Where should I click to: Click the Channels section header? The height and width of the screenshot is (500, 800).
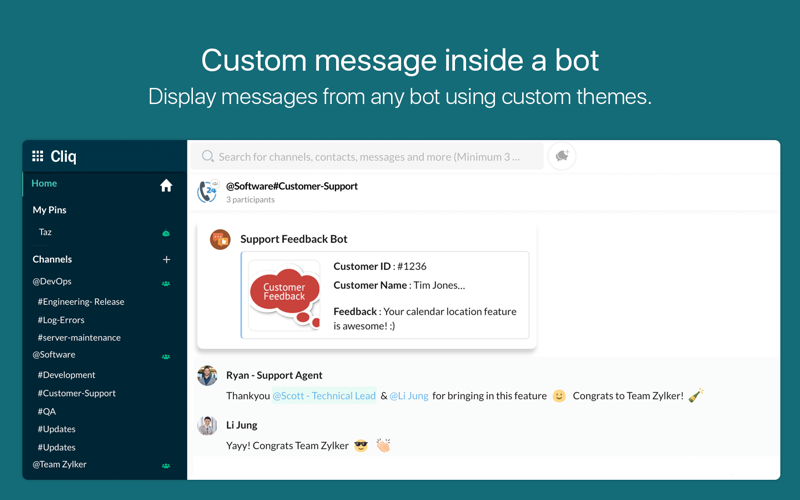coord(52,259)
